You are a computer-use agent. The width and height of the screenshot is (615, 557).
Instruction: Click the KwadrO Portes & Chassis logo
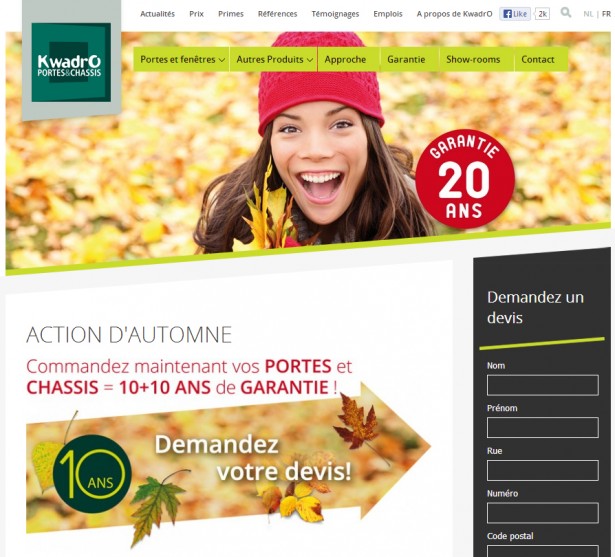tap(71, 62)
